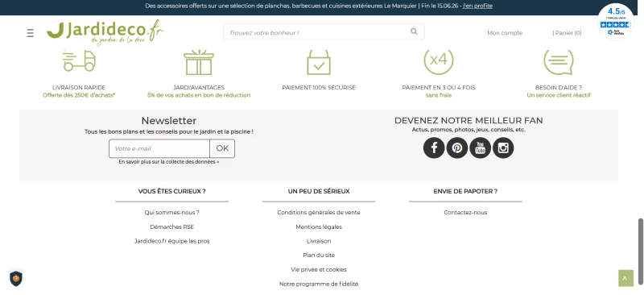Open 'Notre programme de fidélité' link
Screen dimensions: 644x295
coord(319,284)
